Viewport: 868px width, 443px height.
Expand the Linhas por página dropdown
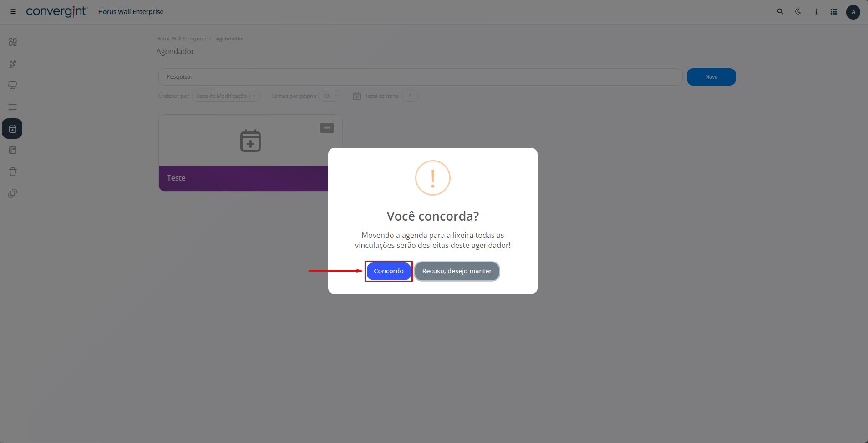click(330, 96)
